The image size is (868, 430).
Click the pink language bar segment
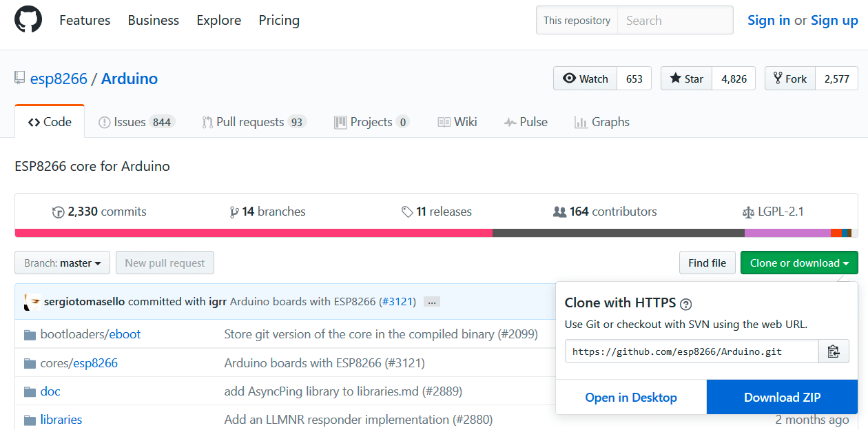[x=254, y=233]
